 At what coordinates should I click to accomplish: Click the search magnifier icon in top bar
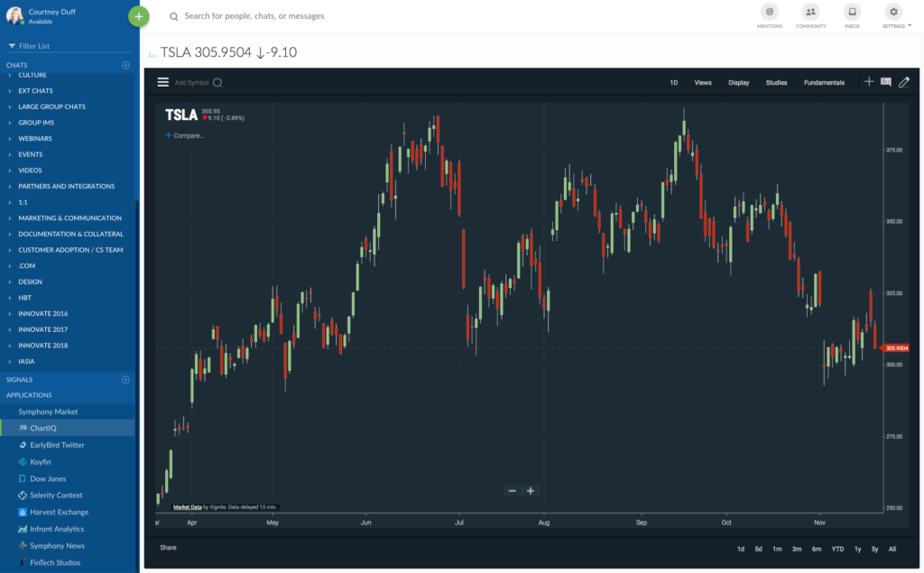point(174,16)
